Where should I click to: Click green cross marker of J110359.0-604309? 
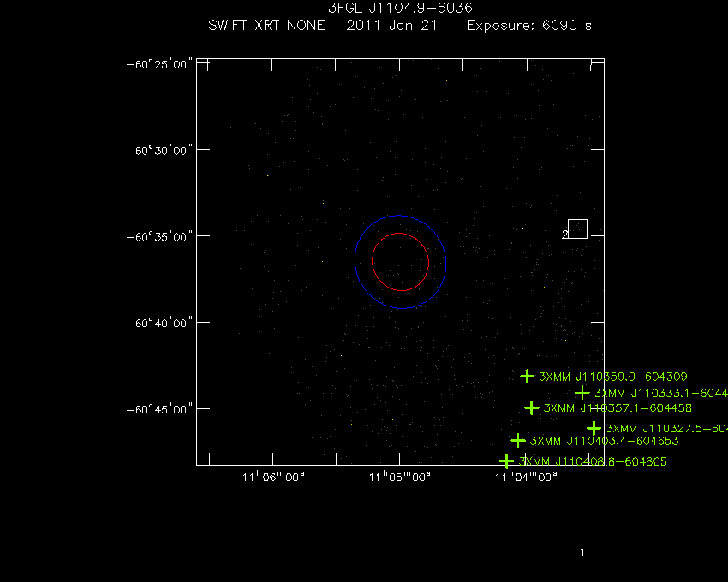pos(527,376)
